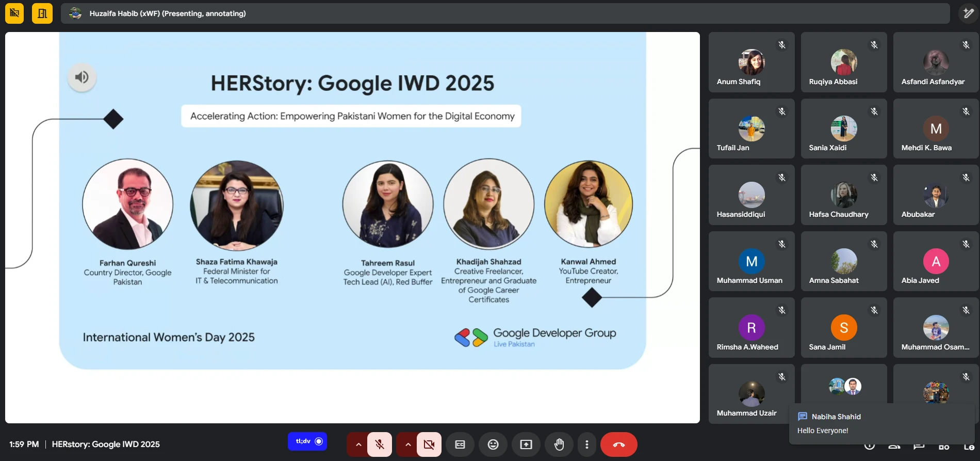Viewport: 980px width, 461px height.
Task: Click the muted mic icon on Abia Javed's tile
Action: 966,244
